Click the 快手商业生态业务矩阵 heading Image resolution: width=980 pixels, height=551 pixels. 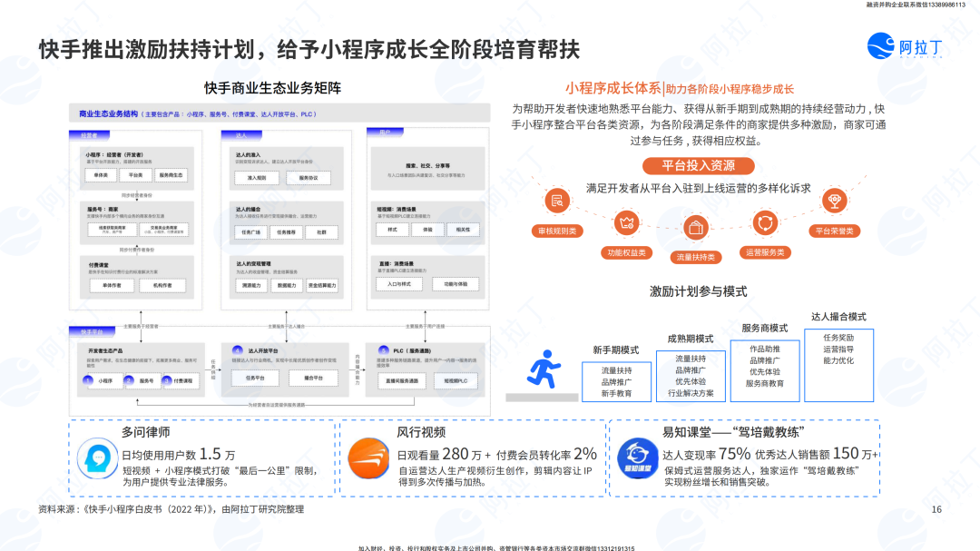[272, 88]
